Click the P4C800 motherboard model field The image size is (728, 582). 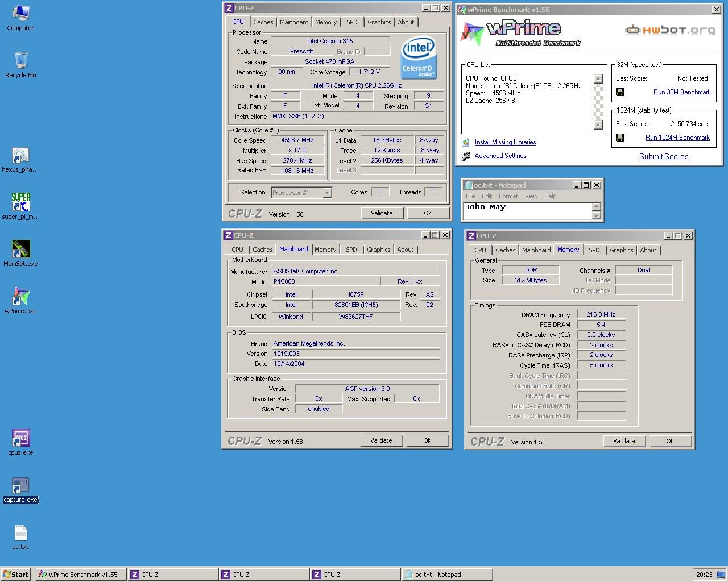325,281
